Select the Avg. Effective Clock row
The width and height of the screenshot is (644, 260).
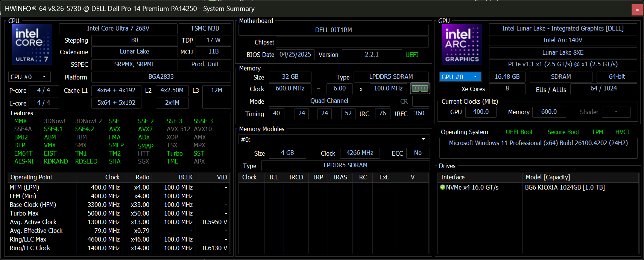coord(118,231)
